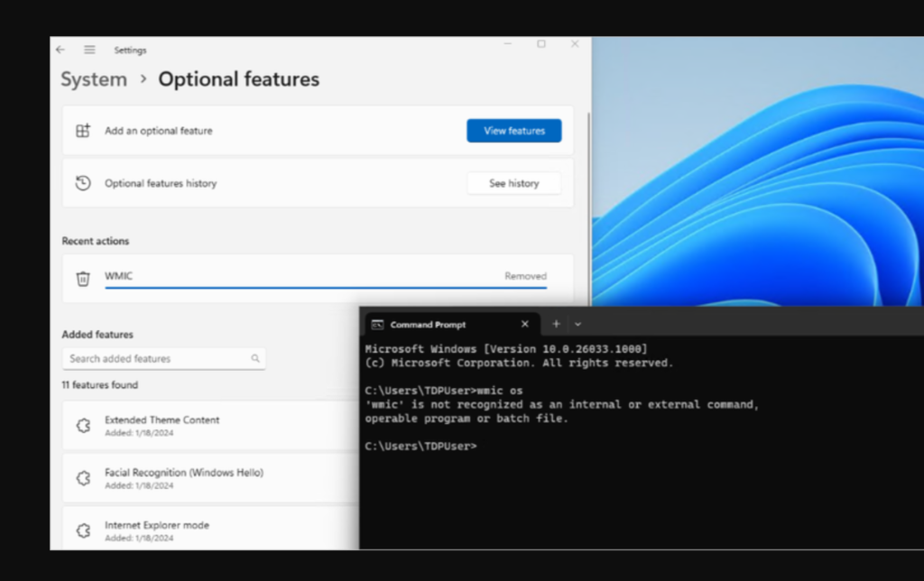Maximize the Settings window
This screenshot has height=581, width=924.
point(541,44)
